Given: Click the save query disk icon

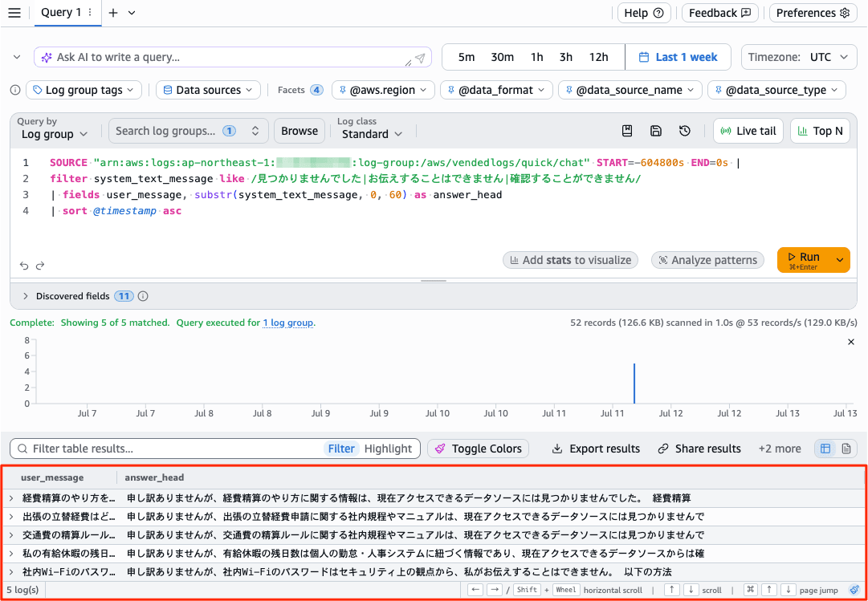Looking at the screenshot, I should 656,131.
